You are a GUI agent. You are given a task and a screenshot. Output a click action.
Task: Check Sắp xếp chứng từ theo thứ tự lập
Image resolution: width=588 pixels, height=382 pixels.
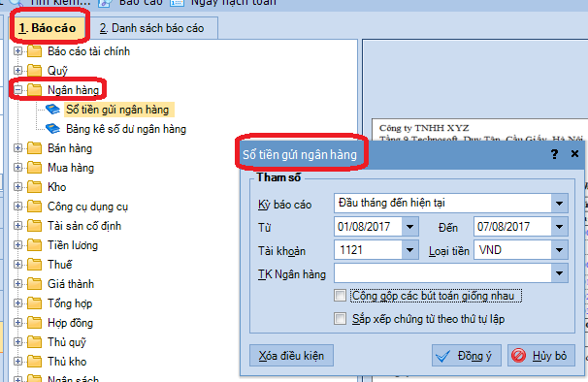pyautogui.click(x=341, y=319)
